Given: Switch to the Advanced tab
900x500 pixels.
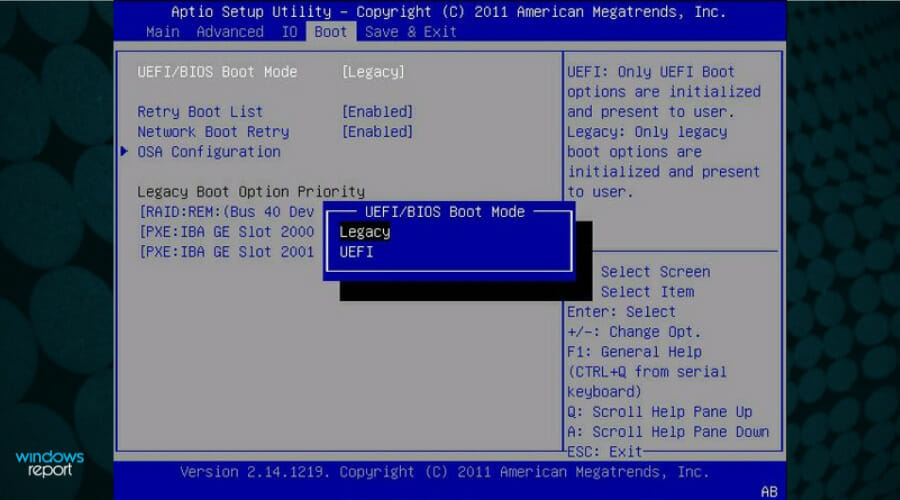Looking at the screenshot, I should 230,32.
